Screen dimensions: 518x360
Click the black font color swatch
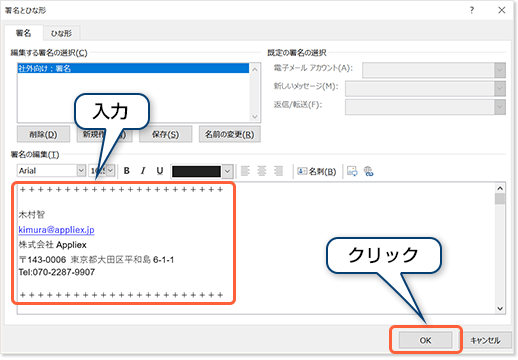point(196,171)
